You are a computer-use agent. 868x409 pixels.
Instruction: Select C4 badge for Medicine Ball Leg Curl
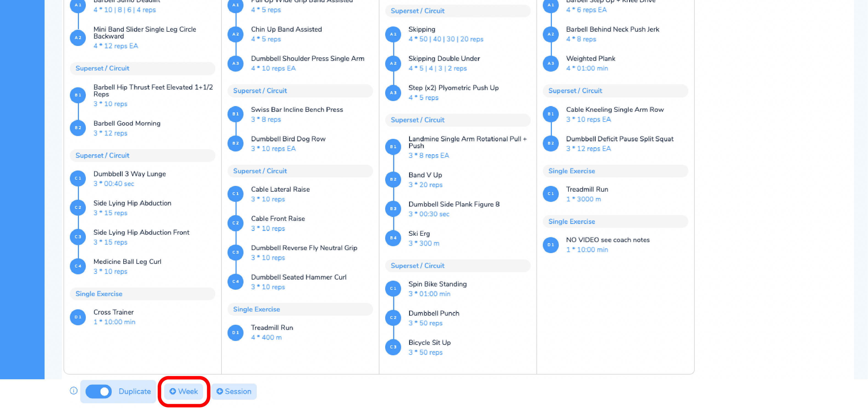(78, 266)
